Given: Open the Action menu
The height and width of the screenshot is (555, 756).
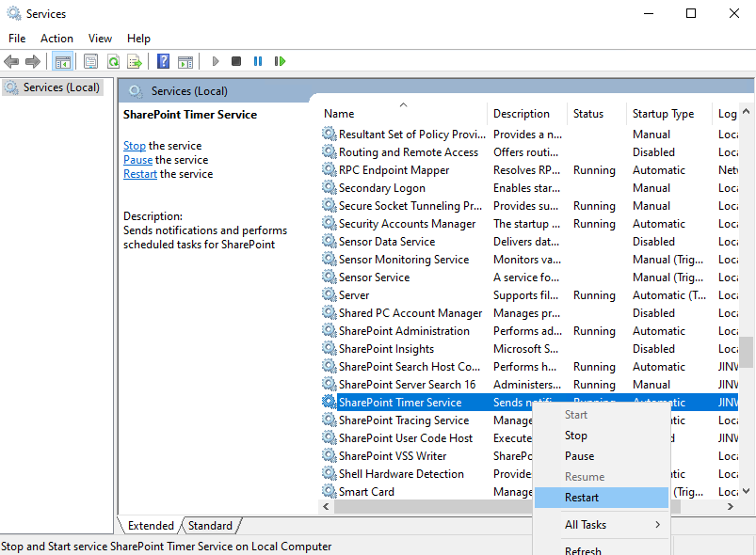Looking at the screenshot, I should [x=56, y=39].
